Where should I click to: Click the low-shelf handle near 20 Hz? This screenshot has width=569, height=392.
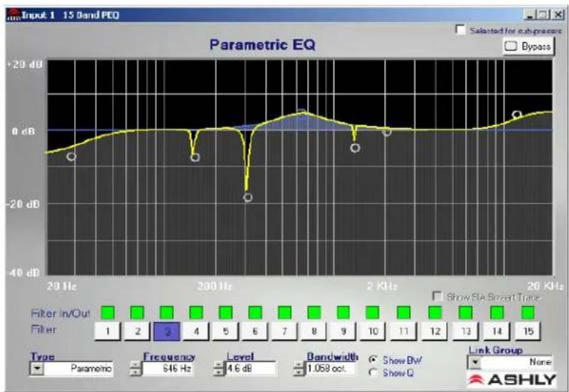(x=71, y=157)
